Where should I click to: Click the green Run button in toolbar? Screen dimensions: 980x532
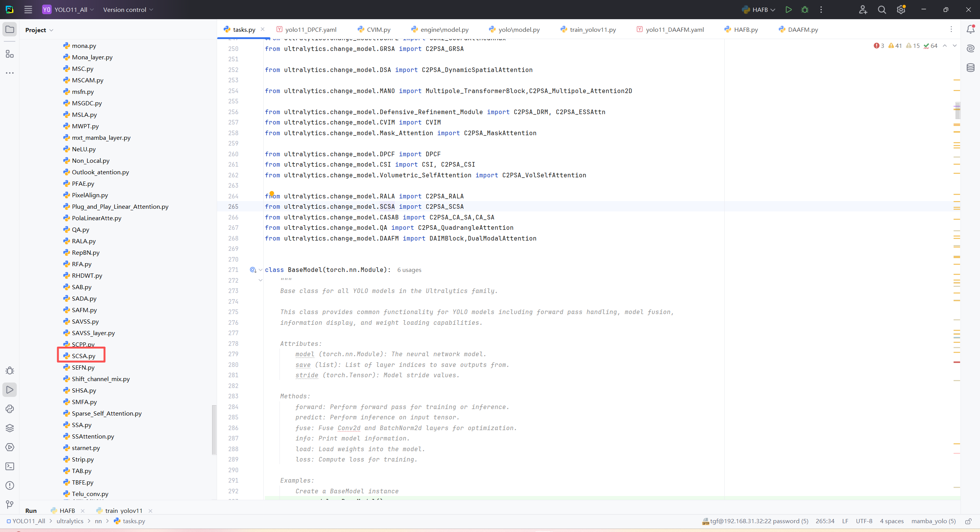coord(788,10)
